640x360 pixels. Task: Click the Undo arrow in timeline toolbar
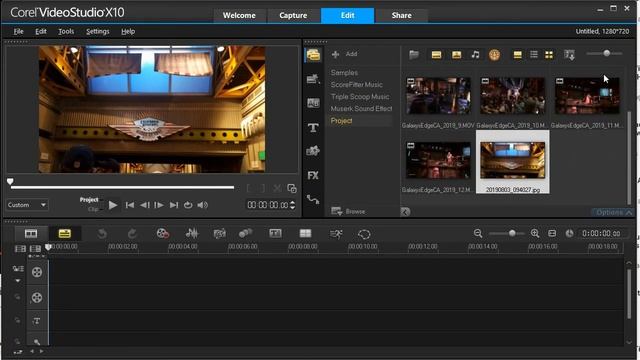click(102, 233)
